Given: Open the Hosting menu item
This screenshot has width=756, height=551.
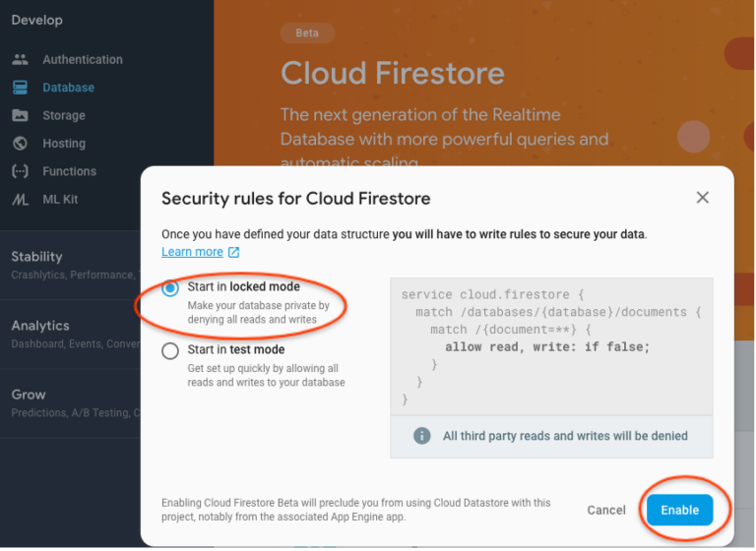Looking at the screenshot, I should click(x=64, y=144).
